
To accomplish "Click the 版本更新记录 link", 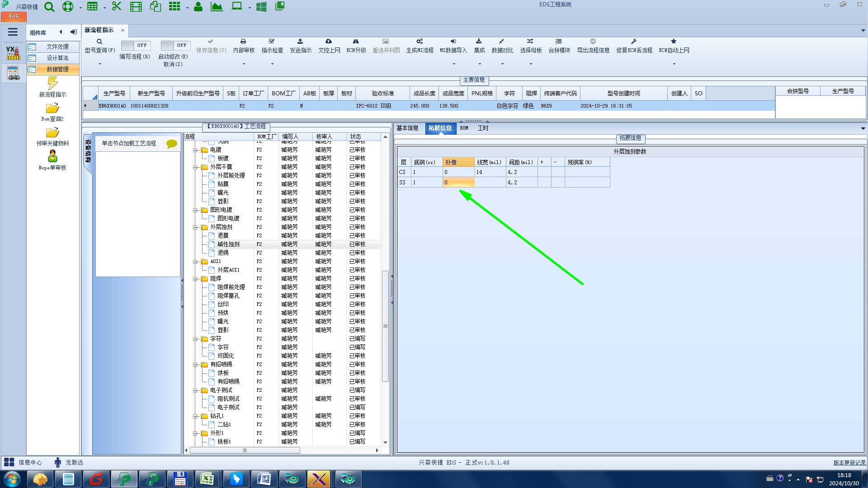I will (849, 463).
